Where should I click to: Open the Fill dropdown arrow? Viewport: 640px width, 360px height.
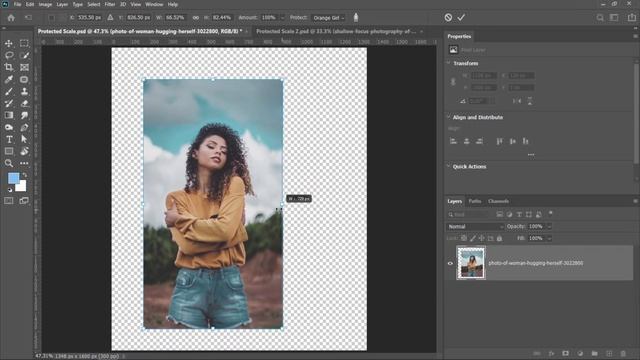click(549, 238)
